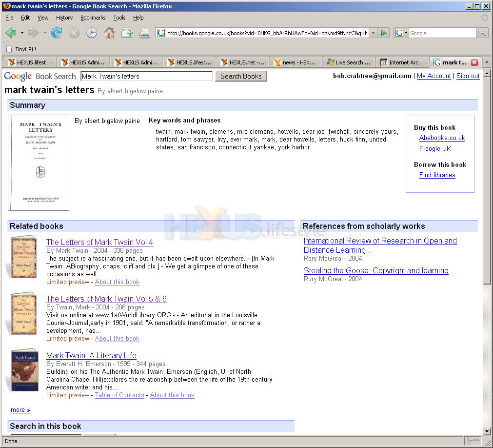Click the Sign out link
Viewport: 493px width, 448px height.
(x=468, y=76)
